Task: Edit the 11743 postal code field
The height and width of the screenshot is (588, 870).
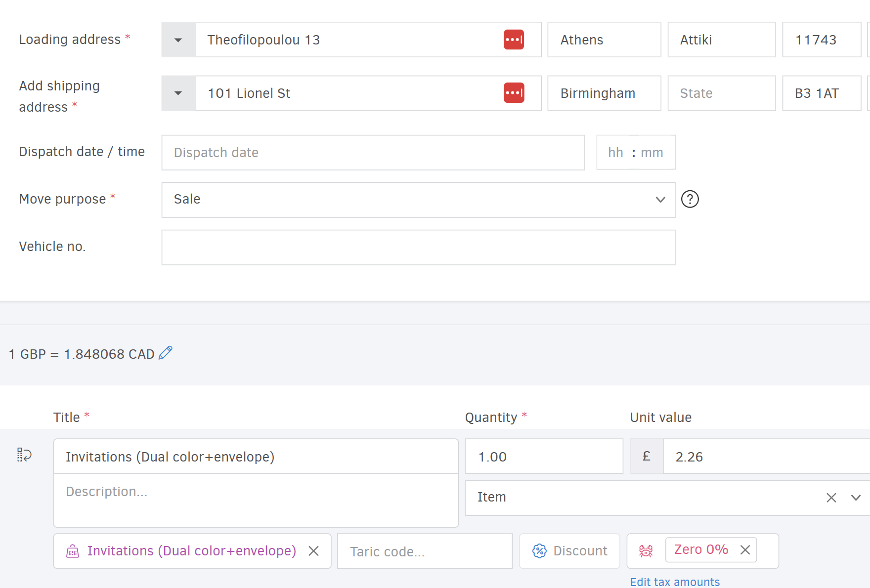Action: [822, 40]
